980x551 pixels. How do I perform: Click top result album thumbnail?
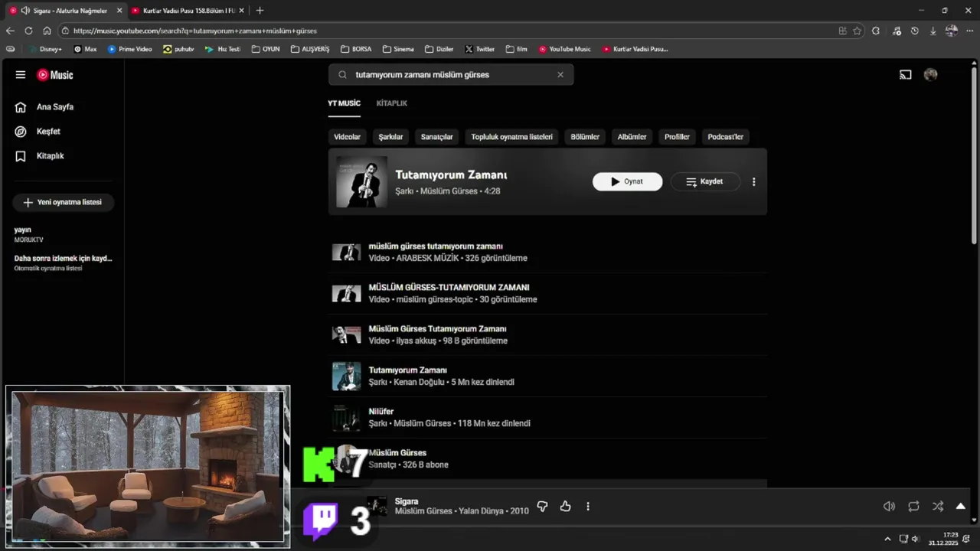pos(361,182)
